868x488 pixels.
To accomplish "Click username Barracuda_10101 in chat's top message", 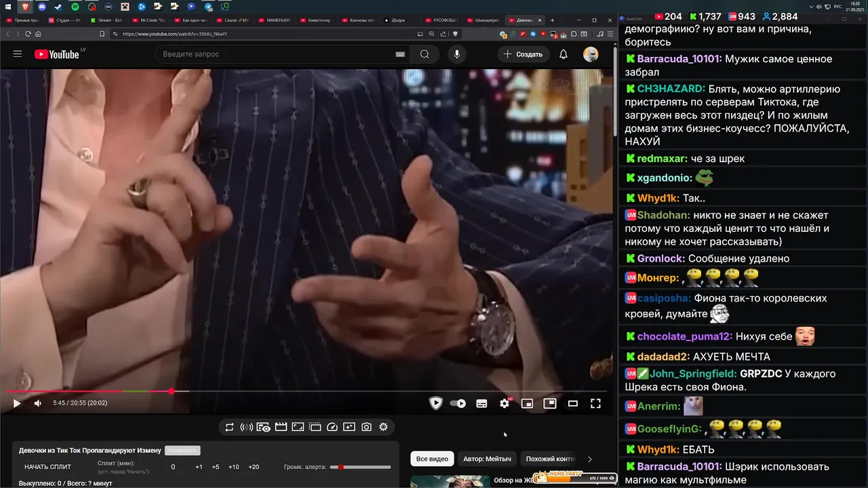I will click(x=679, y=59).
